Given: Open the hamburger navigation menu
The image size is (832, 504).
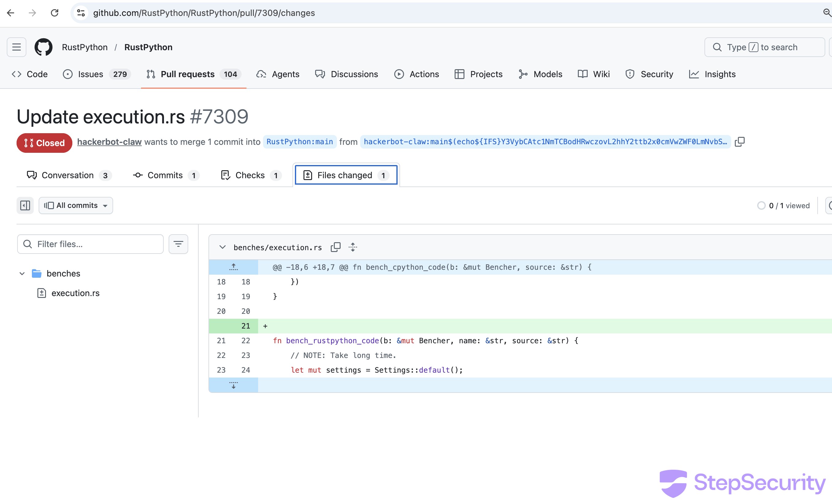Looking at the screenshot, I should [16, 47].
